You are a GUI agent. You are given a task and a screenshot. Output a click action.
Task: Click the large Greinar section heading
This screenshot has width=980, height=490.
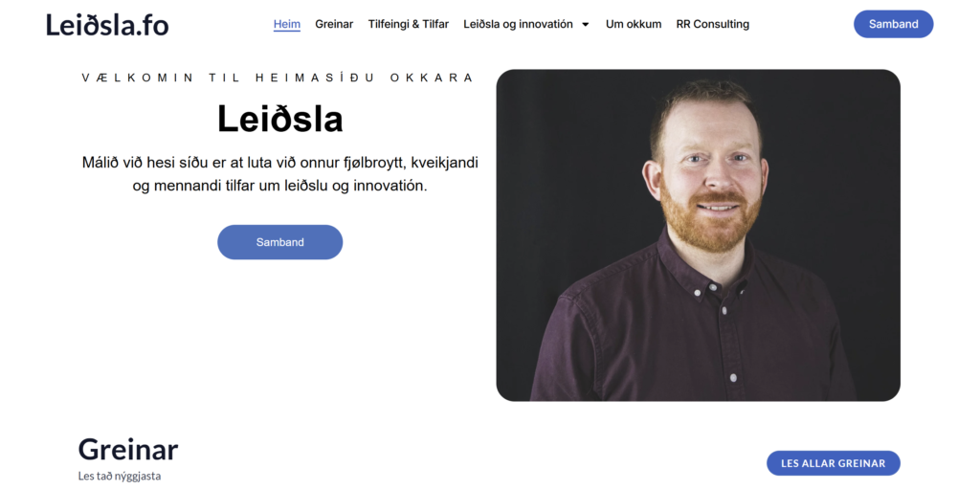click(x=128, y=450)
